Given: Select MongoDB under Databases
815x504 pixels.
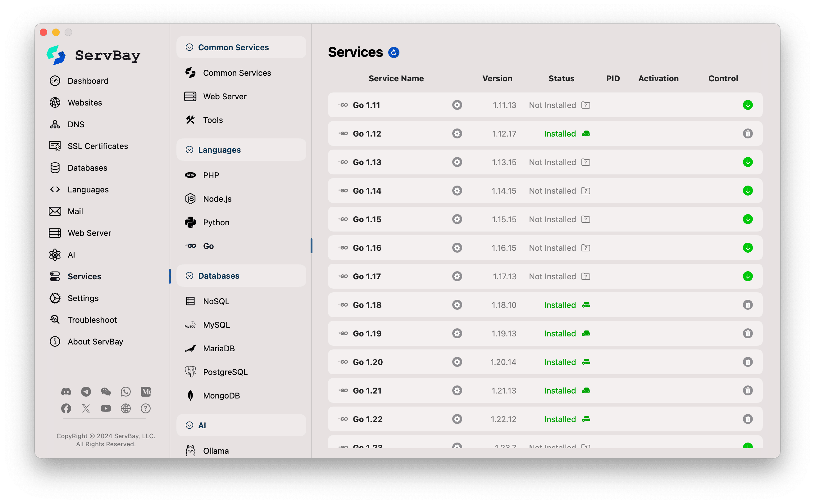Looking at the screenshot, I should 221,395.
